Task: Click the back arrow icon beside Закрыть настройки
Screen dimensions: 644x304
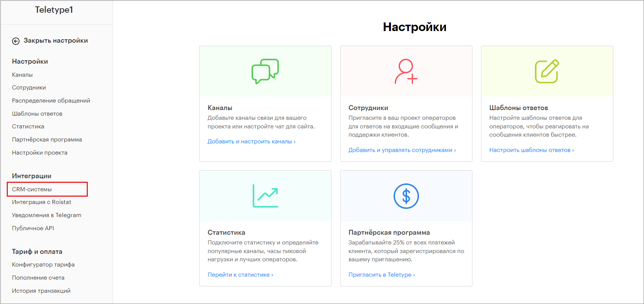Action: coord(16,41)
